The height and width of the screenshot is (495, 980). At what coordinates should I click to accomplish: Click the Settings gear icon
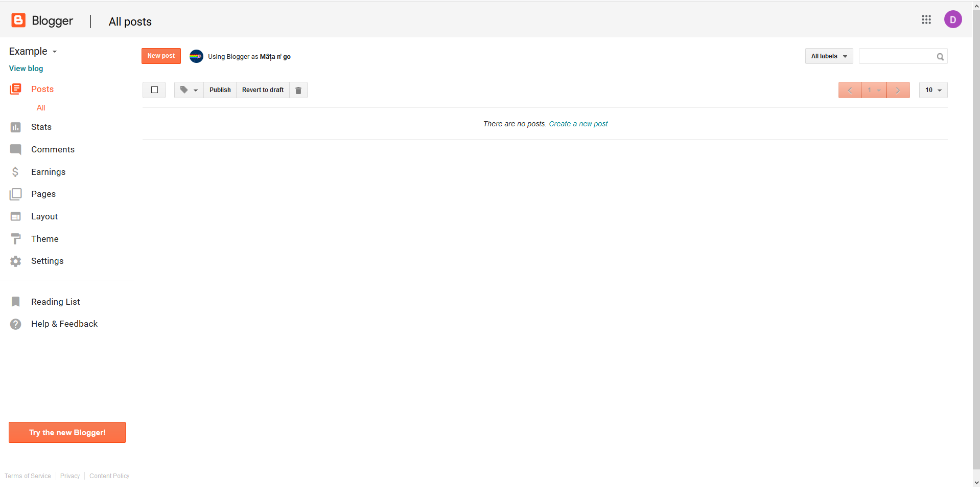coord(15,261)
